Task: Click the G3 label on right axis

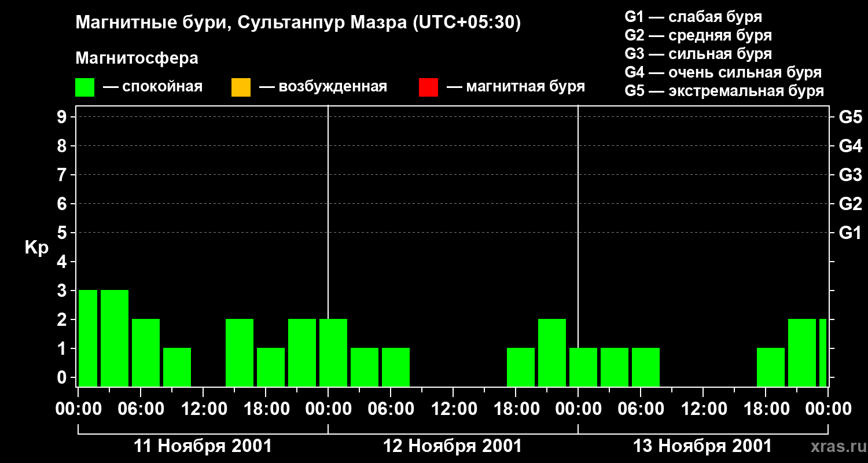Action: [850, 175]
